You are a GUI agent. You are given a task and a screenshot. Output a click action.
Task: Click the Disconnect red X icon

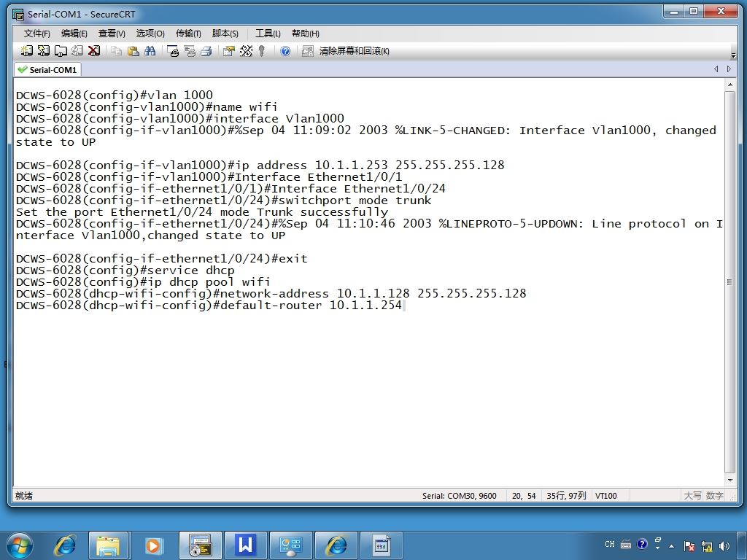point(94,51)
